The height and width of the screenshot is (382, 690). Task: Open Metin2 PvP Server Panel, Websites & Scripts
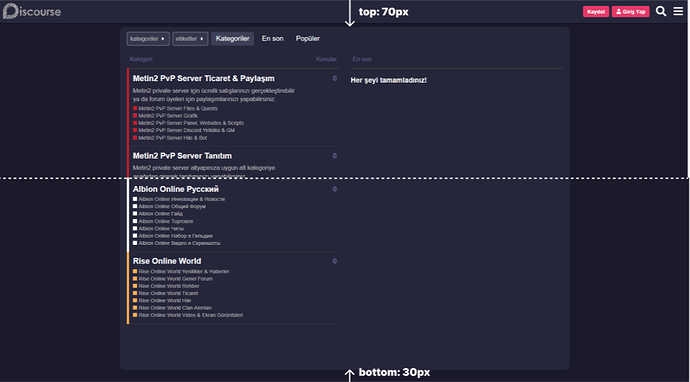tap(191, 123)
